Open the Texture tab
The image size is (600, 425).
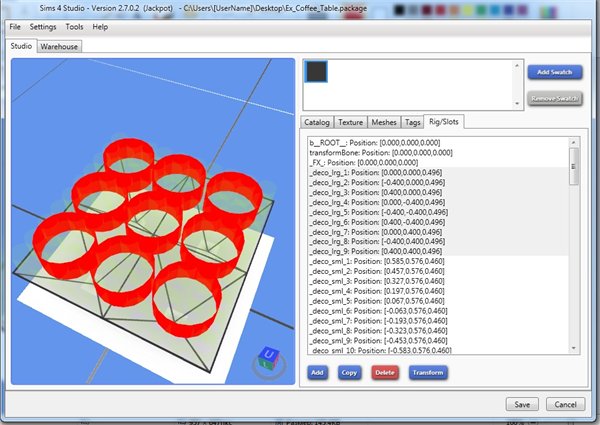(350, 122)
